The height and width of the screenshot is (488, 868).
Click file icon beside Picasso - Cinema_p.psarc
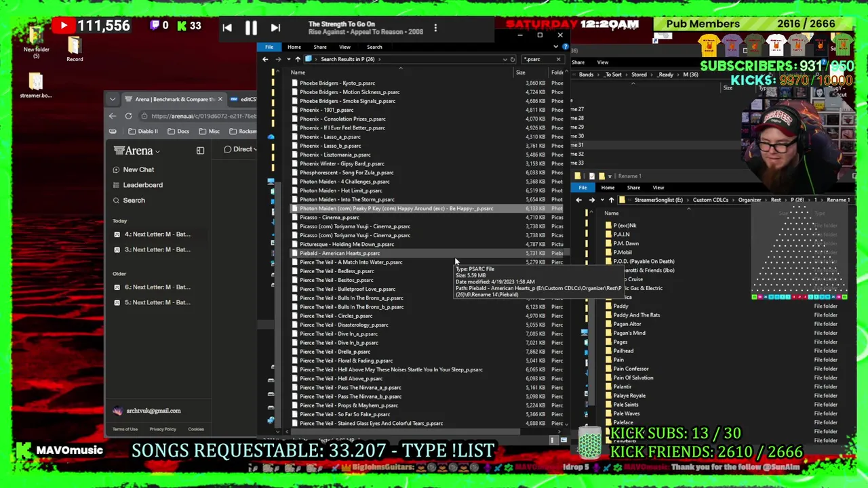tap(294, 218)
